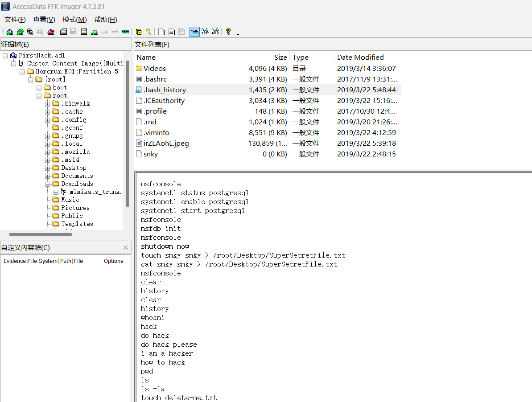Image resolution: width=532 pixels, height=402 pixels.
Task: Sort file list by Size column
Action: click(268, 57)
